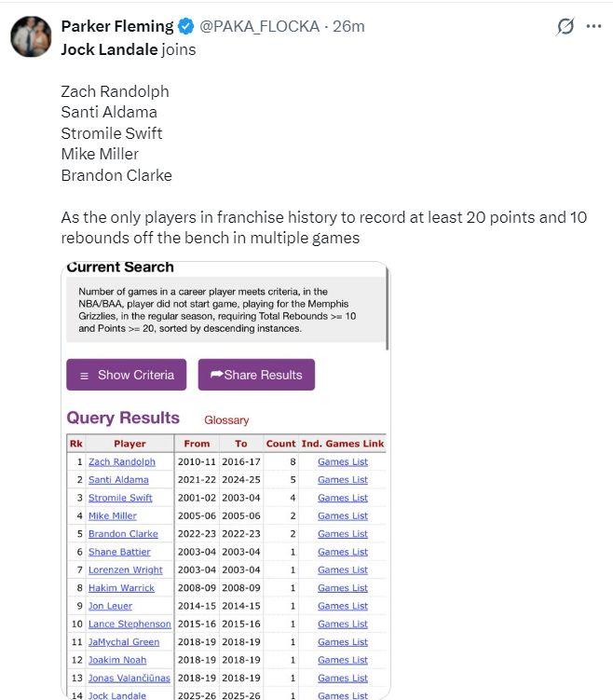613x700 pixels.
Task: Open Parker Fleming's profile avatar
Action: tap(32, 35)
